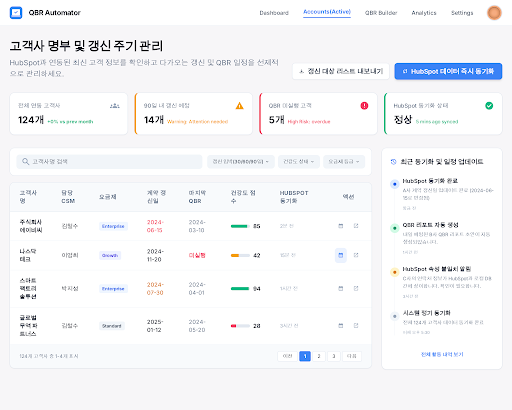Click the orange 2024-07-30 renewal date
The image size is (512, 410).
pos(155,288)
